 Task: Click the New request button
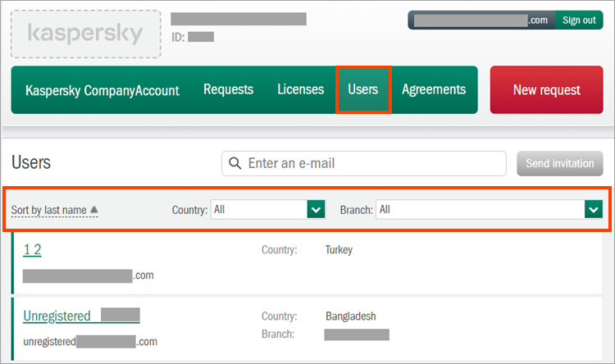(x=546, y=90)
